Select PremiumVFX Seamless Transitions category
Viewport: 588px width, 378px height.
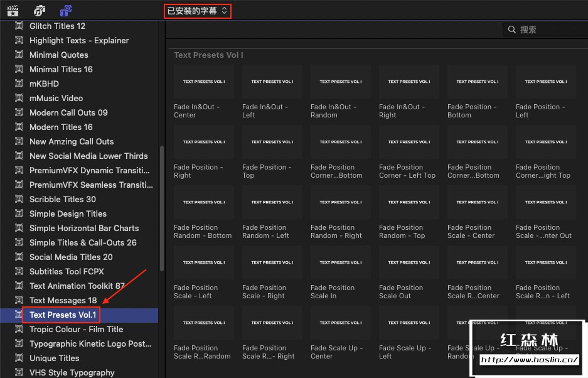91,185
